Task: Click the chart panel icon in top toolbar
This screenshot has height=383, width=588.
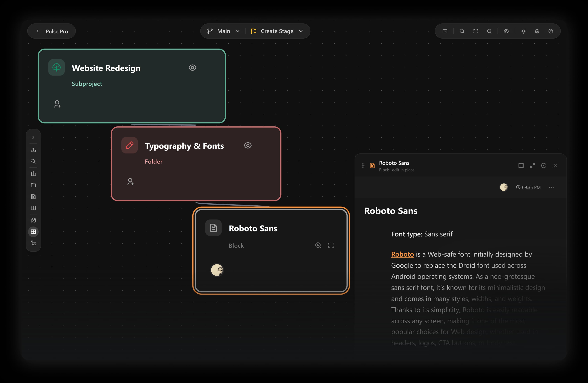Action: [445, 31]
